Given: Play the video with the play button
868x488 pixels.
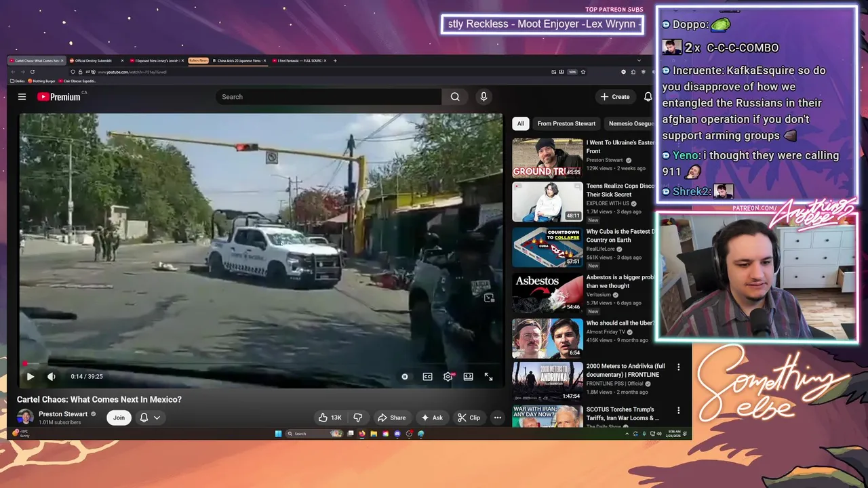Looking at the screenshot, I should 31,377.
